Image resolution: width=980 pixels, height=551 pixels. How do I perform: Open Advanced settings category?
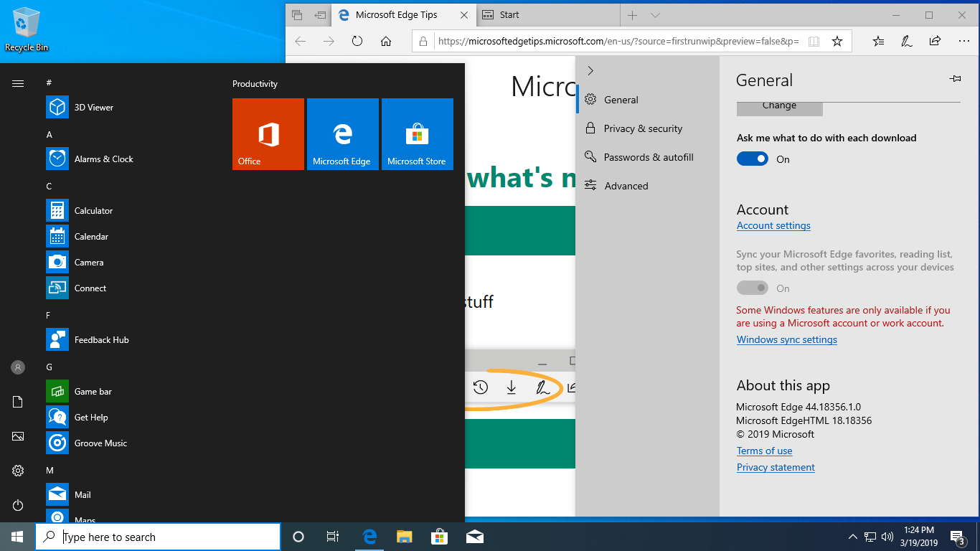tap(647, 186)
